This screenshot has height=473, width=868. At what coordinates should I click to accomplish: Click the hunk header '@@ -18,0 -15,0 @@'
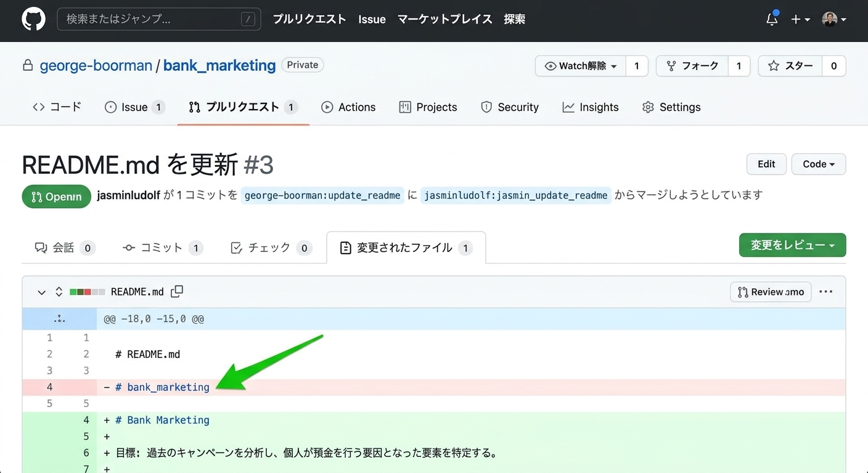coord(154,319)
